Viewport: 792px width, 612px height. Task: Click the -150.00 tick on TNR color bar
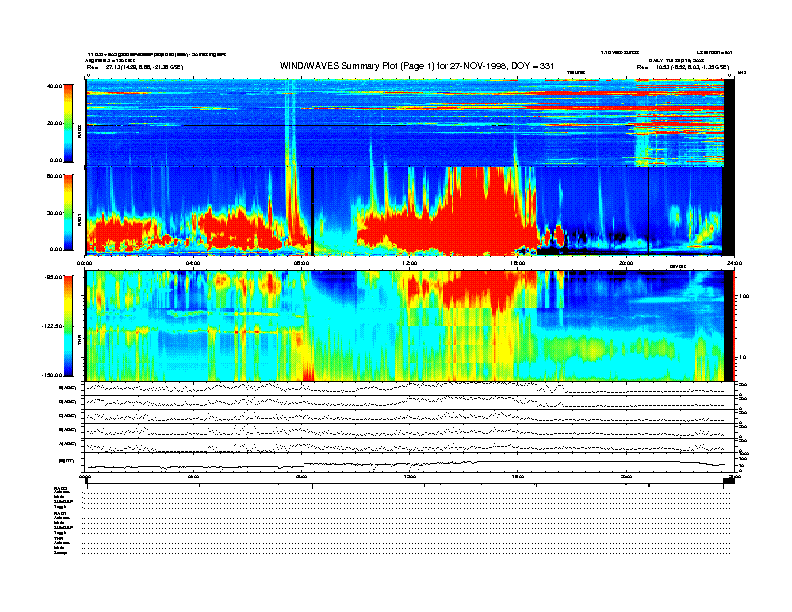(x=52, y=375)
